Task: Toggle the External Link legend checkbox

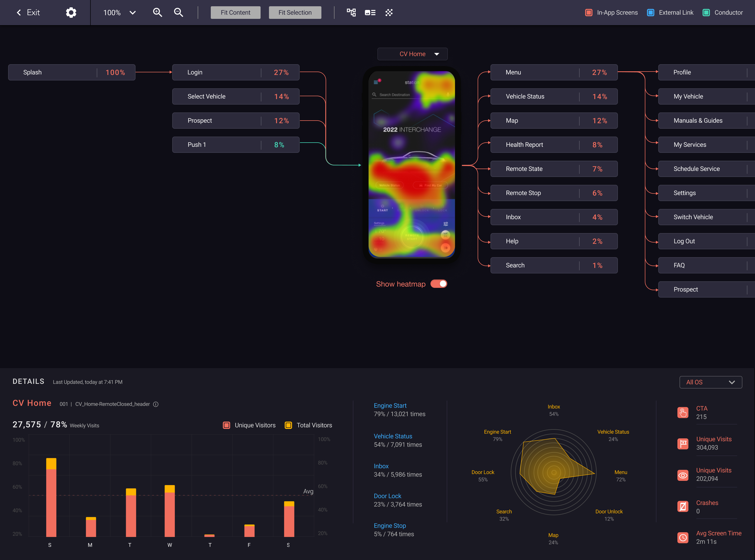Action: pos(650,13)
